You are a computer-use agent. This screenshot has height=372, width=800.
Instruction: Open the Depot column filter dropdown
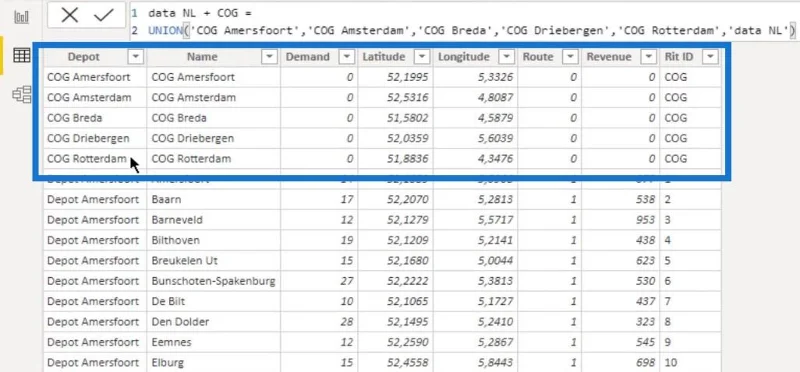tap(135, 57)
